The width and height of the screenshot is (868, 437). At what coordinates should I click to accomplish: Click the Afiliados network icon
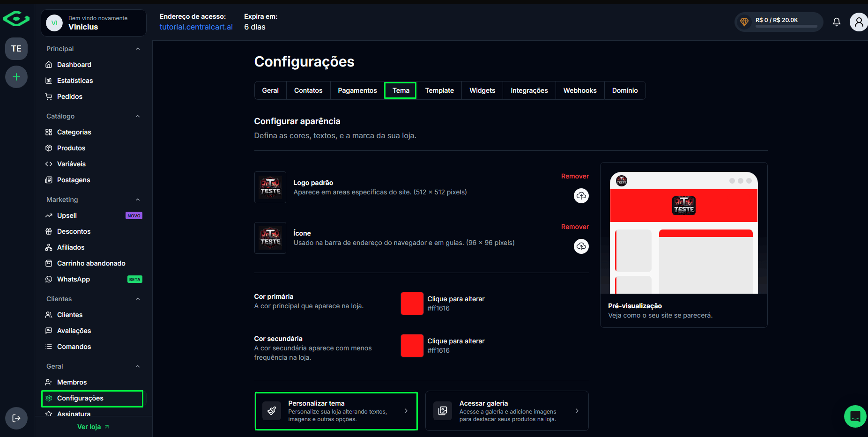(x=49, y=247)
